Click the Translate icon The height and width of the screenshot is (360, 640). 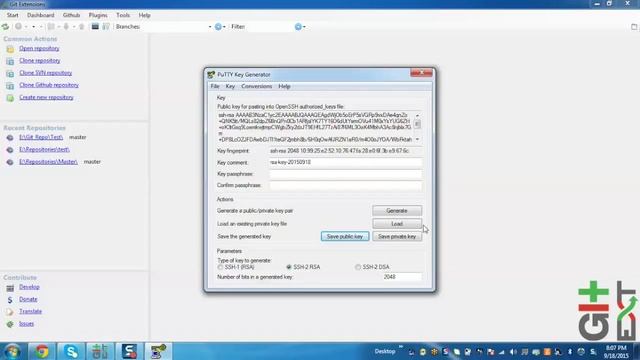[x=10, y=312]
